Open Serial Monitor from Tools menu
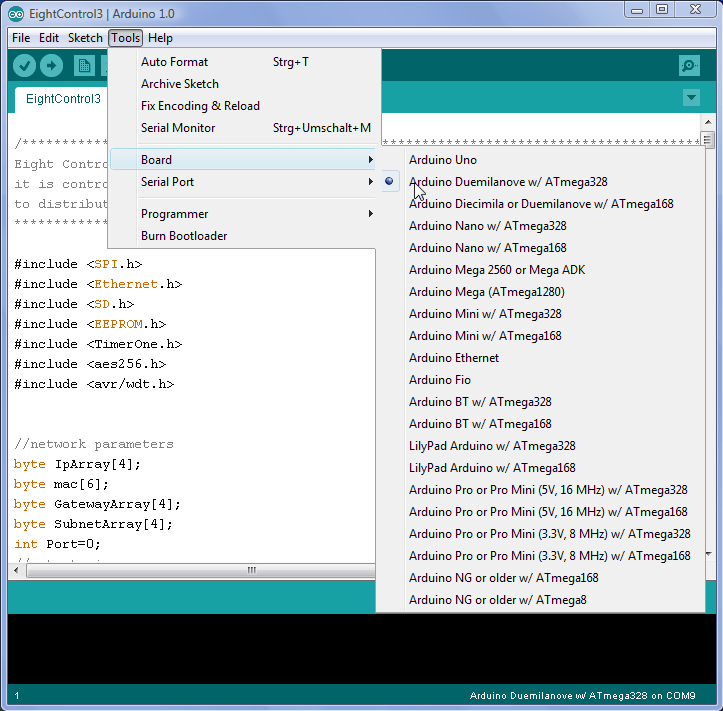This screenshot has height=711, width=723. tap(243, 128)
